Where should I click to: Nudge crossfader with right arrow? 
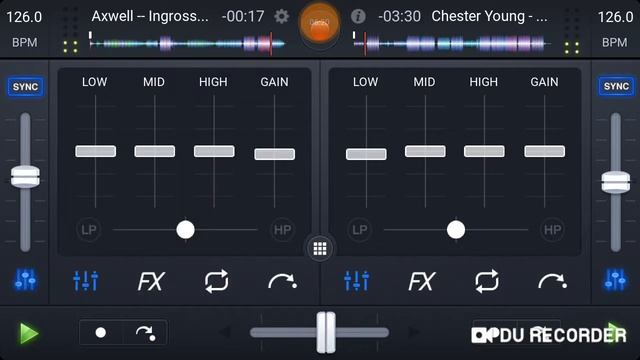coord(413,332)
